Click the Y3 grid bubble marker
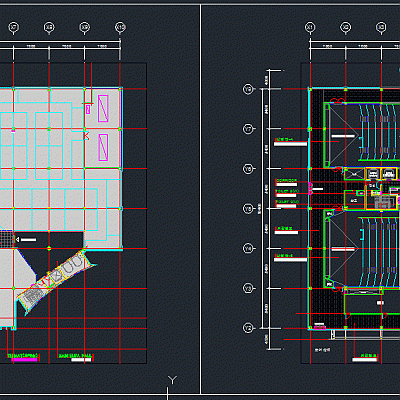This screenshot has width=400, height=400. (248, 288)
